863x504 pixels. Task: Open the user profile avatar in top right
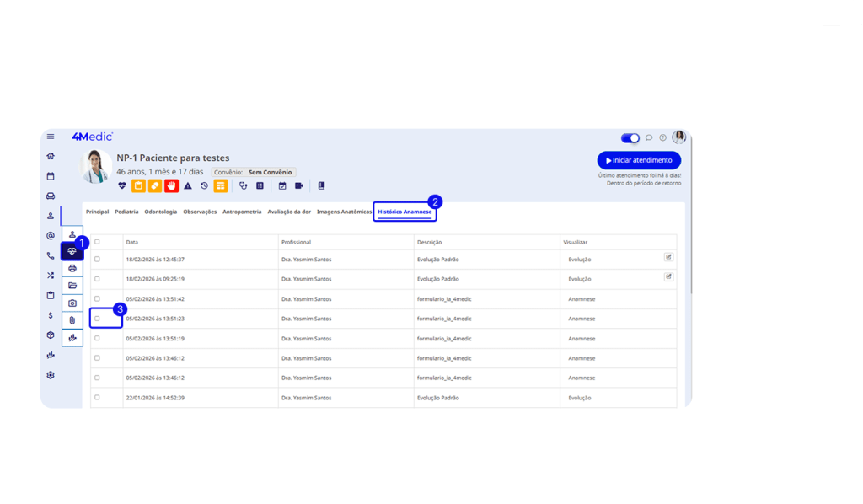tap(678, 137)
